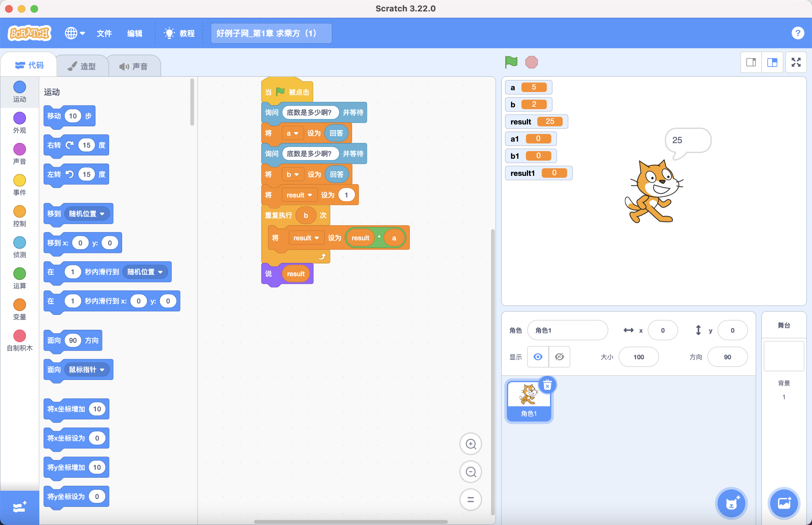Switch to the 代码 tab

(x=29, y=65)
